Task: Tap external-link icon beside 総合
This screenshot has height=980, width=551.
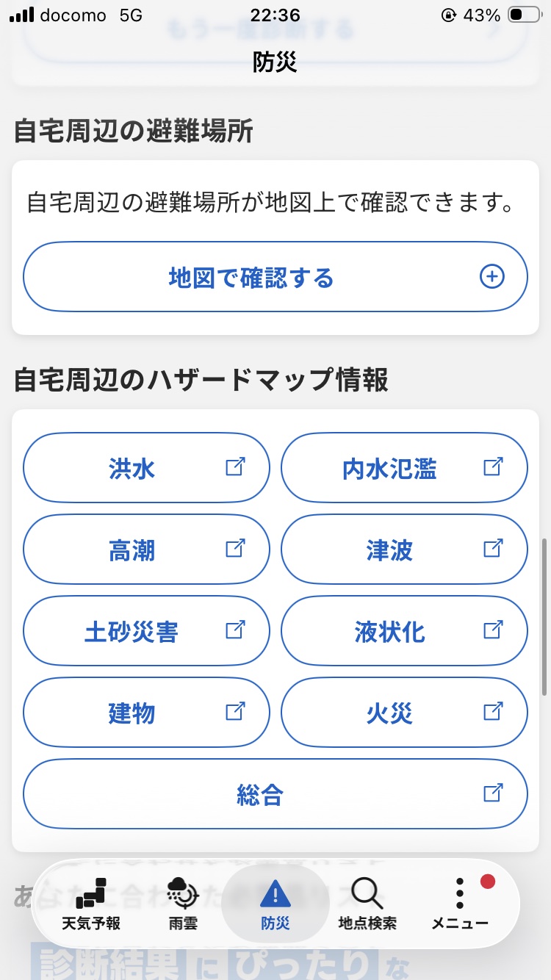Action: (x=493, y=793)
